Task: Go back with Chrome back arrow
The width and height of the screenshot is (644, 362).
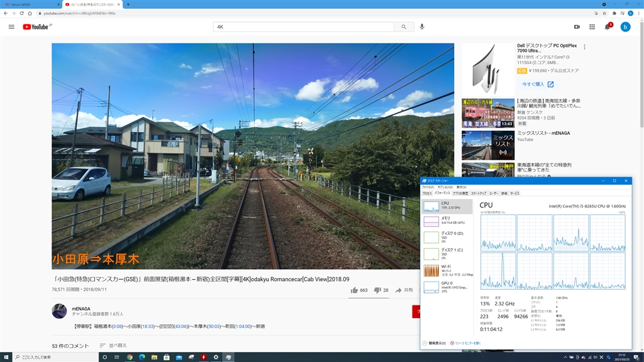Action: [6, 13]
